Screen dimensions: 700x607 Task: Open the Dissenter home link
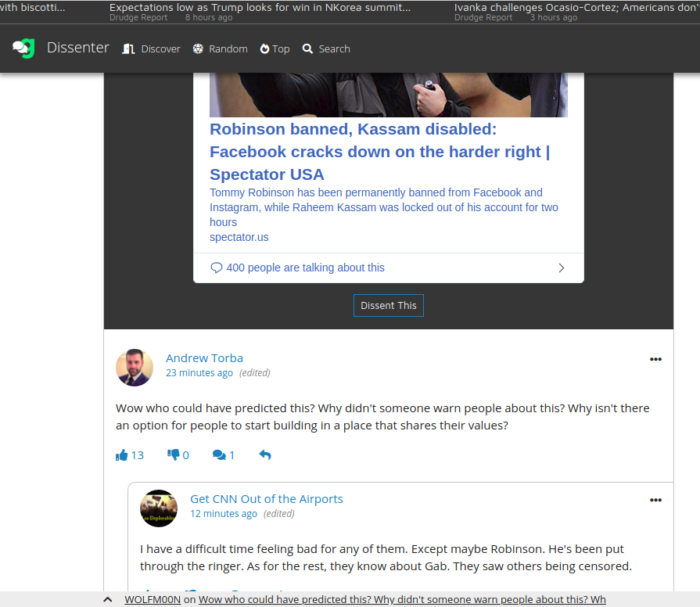(78, 48)
